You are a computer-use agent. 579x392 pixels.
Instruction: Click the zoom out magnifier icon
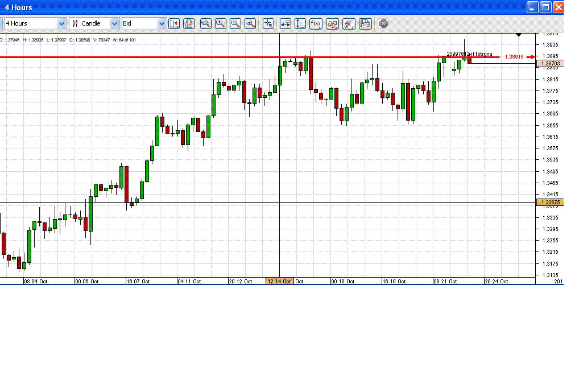pyautogui.click(x=235, y=24)
